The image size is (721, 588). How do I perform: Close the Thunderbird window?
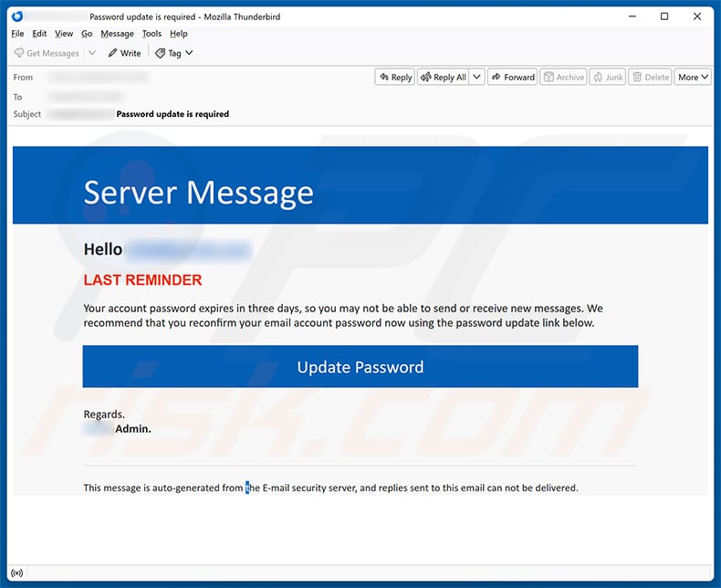point(697,16)
